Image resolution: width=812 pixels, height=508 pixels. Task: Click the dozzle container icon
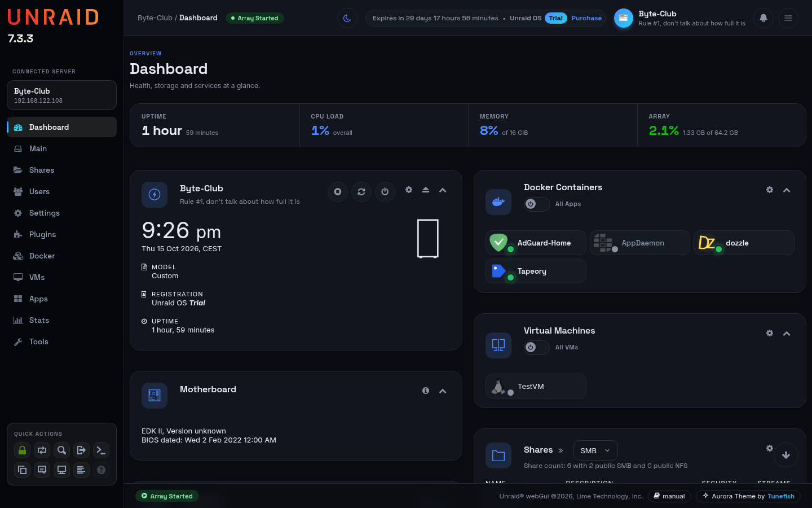pos(707,243)
